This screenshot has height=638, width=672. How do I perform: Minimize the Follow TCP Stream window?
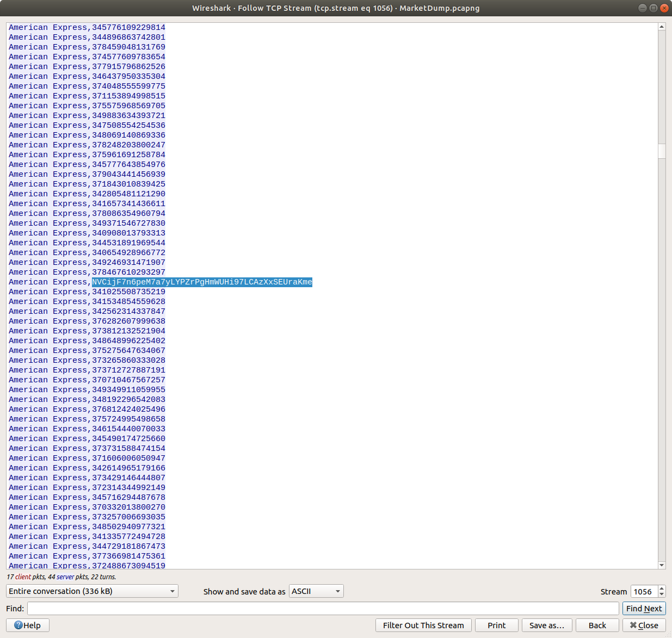[x=642, y=8]
